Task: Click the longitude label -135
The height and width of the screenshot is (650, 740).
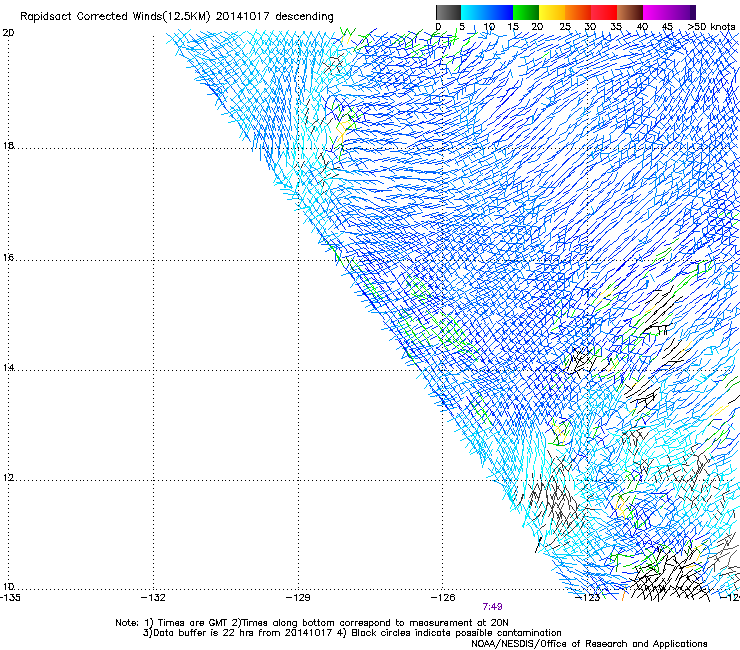Action: pyautogui.click(x=10, y=598)
